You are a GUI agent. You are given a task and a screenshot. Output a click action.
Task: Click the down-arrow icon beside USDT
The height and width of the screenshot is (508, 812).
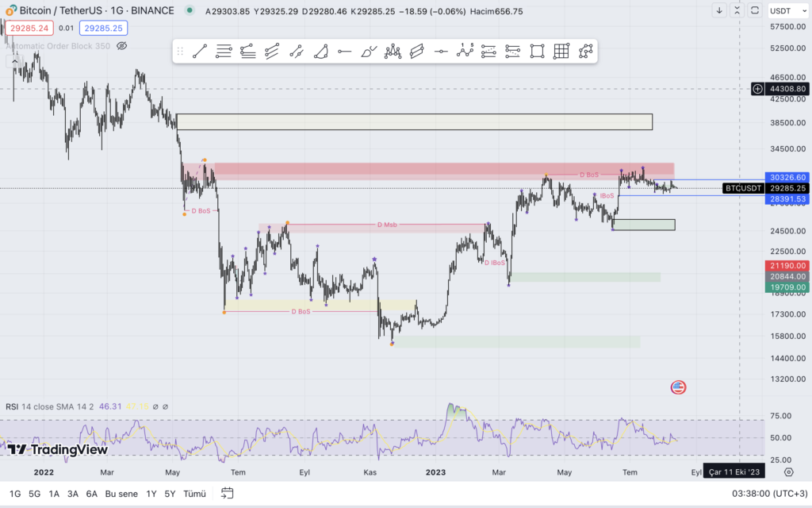719,10
